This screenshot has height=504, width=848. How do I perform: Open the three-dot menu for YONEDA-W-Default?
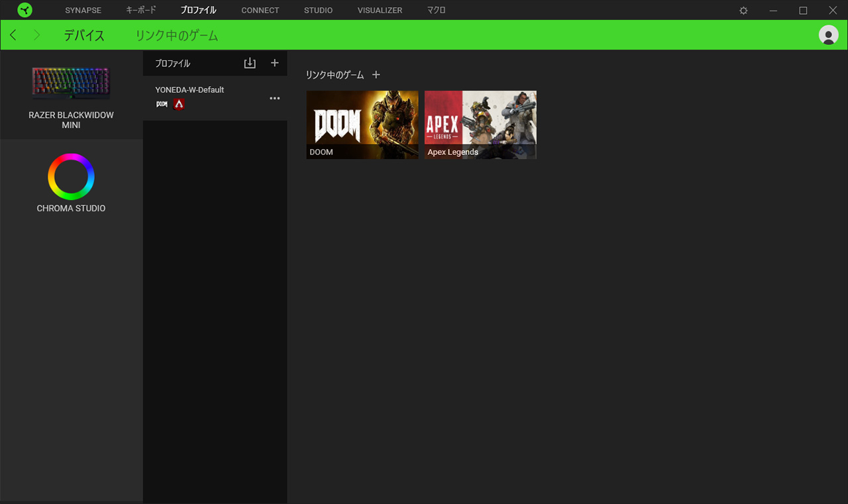(275, 98)
